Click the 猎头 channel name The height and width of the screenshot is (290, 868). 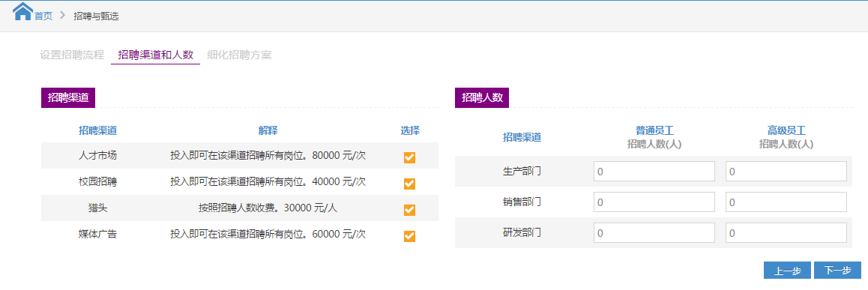(x=97, y=208)
